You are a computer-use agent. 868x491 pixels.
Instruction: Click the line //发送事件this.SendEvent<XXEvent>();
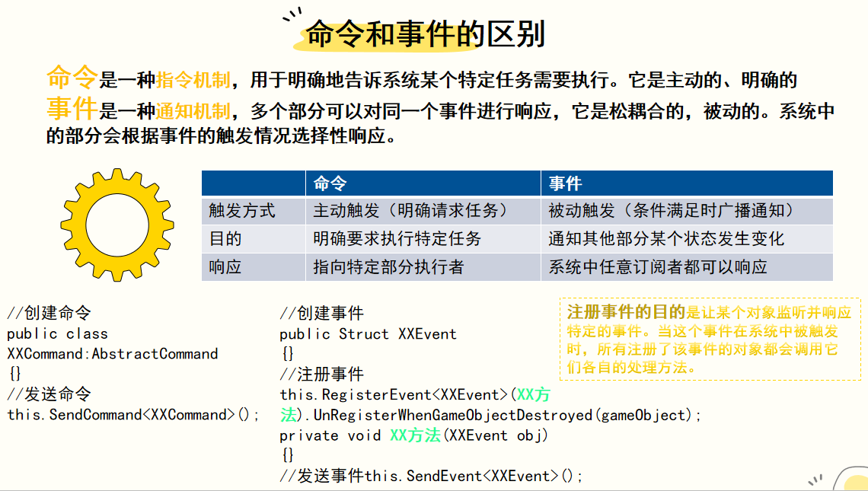click(431, 476)
